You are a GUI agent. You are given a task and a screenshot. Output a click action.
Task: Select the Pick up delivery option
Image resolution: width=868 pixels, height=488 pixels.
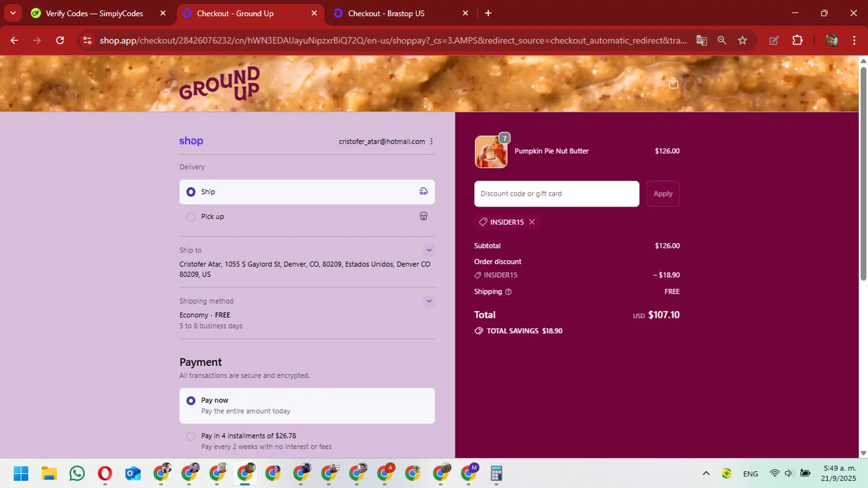[x=307, y=217]
